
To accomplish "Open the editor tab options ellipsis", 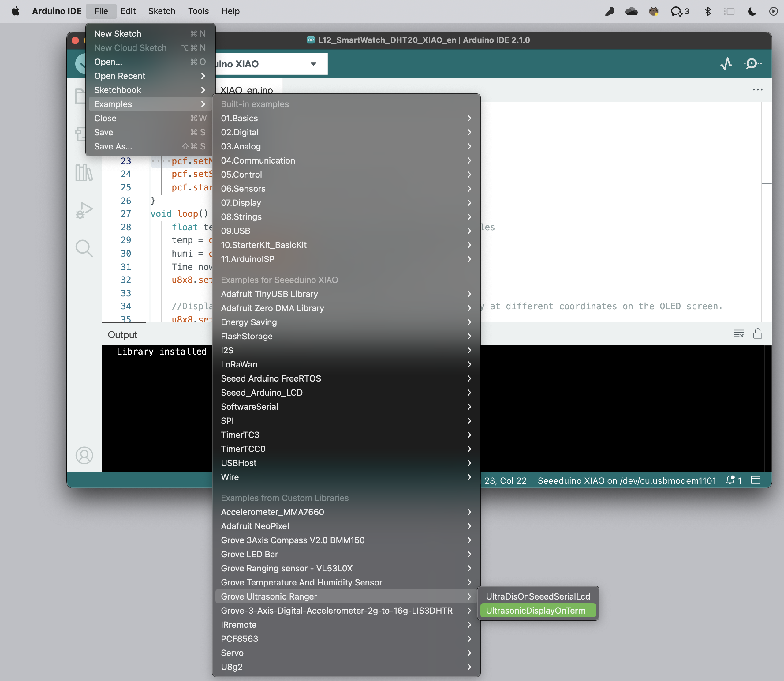I will click(x=757, y=90).
